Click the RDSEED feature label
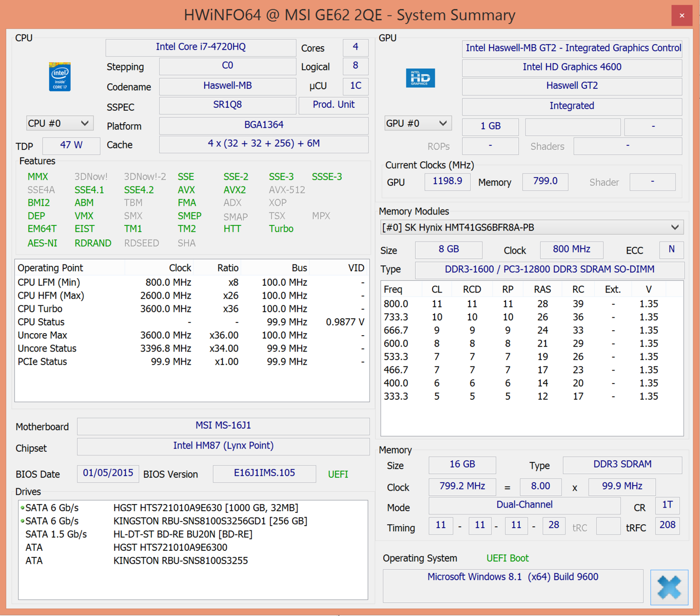Screen dimensions: 700x616 (142, 243)
